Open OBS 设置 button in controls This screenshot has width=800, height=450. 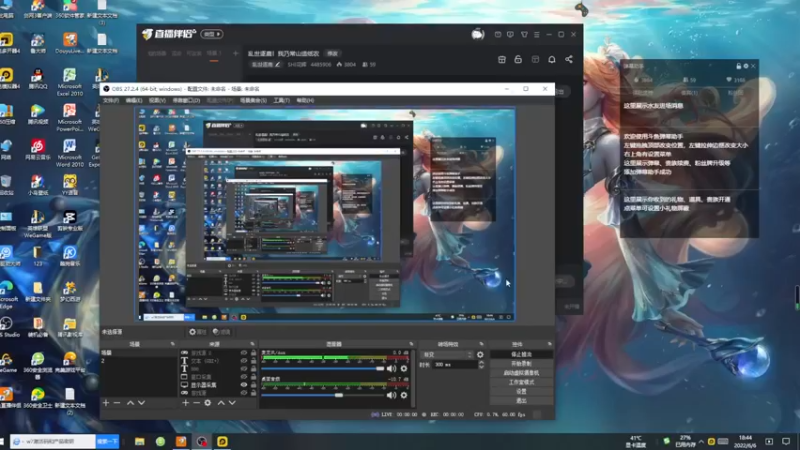pos(521,391)
